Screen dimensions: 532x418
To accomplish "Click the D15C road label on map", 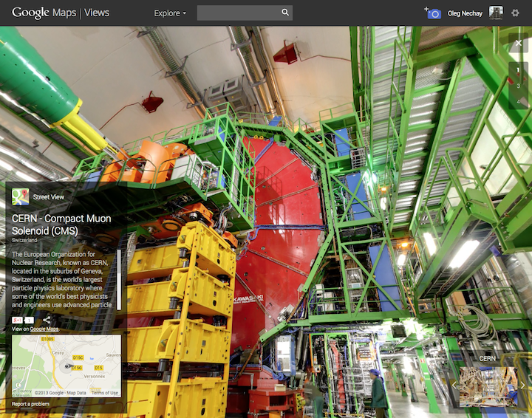I will coord(78,357).
